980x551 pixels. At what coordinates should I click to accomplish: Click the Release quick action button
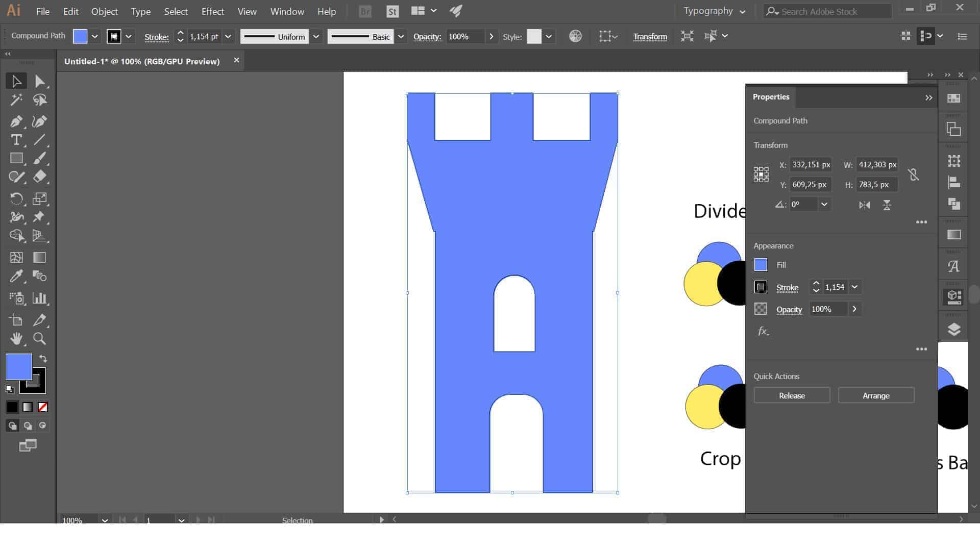(792, 395)
